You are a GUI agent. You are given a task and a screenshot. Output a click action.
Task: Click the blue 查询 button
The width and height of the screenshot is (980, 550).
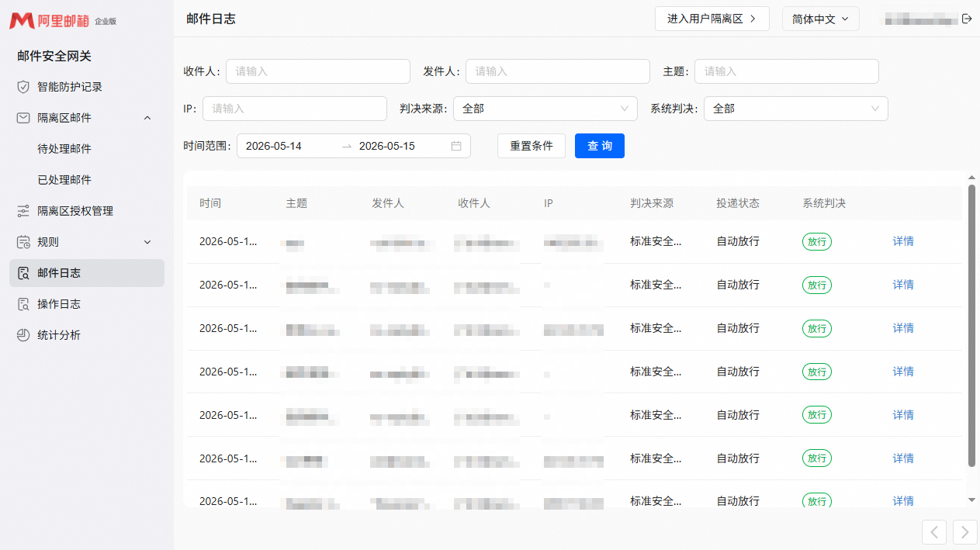[x=600, y=146]
